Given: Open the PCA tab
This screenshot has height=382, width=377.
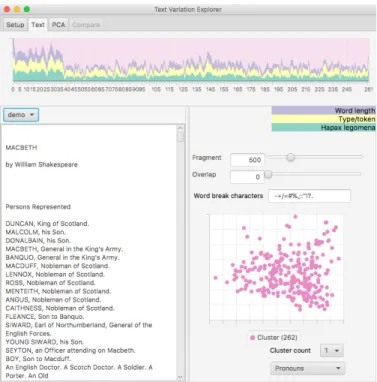Looking at the screenshot, I should coord(58,25).
